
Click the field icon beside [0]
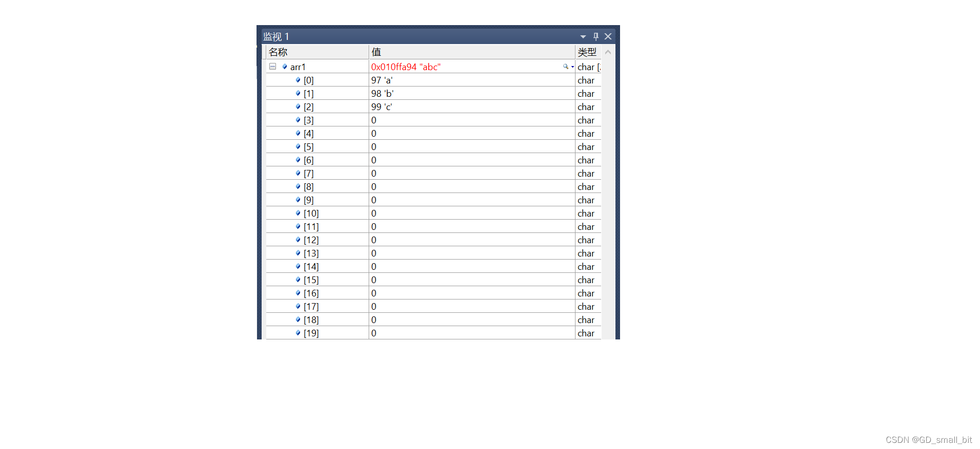click(x=298, y=80)
